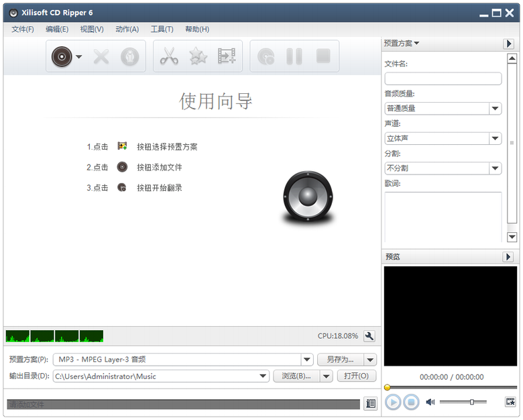
Task: Click the remove (X) toolbar icon
Action: click(x=101, y=56)
